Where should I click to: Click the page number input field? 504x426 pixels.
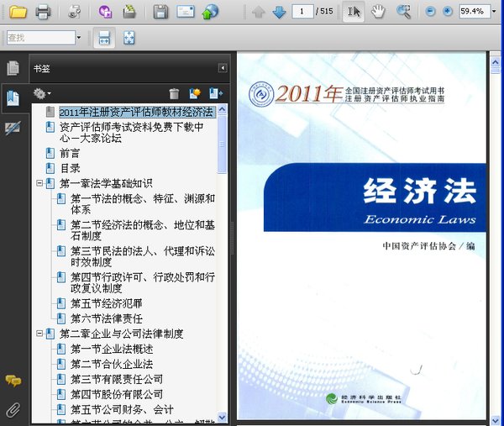302,12
